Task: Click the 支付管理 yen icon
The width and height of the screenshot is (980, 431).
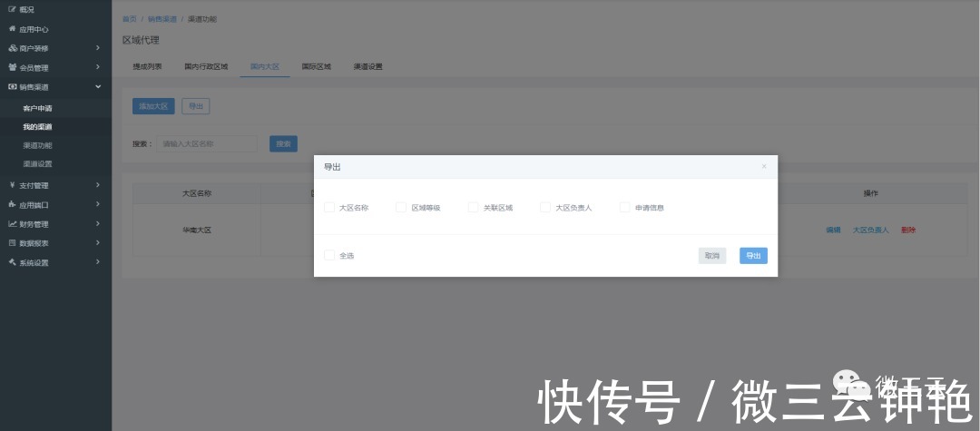Action: coord(13,185)
